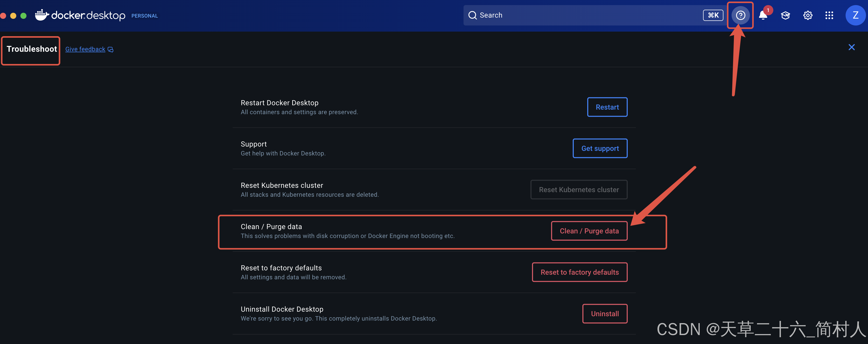Screen dimensions: 868x344
Task: Click the 'Support' row title
Action: tap(254, 144)
